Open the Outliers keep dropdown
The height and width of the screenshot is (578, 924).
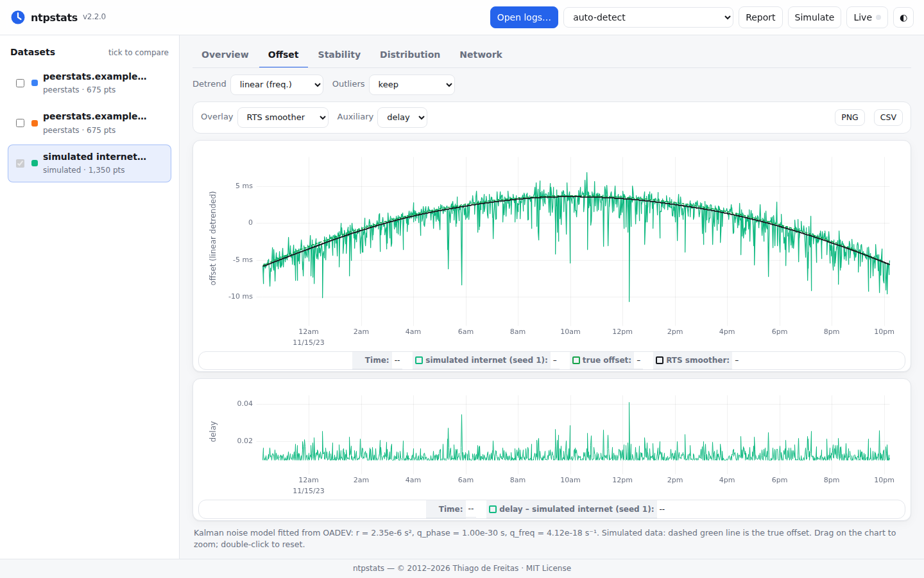(412, 85)
